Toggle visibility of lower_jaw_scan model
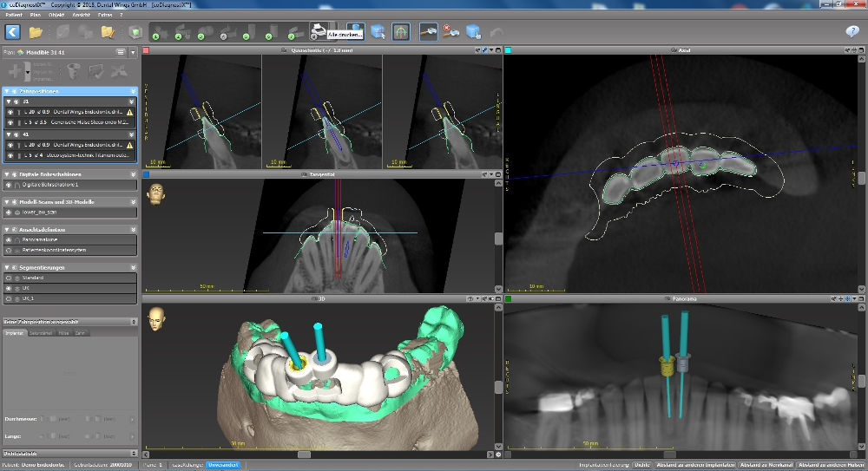This screenshot has height=471, width=868. pos(10,212)
